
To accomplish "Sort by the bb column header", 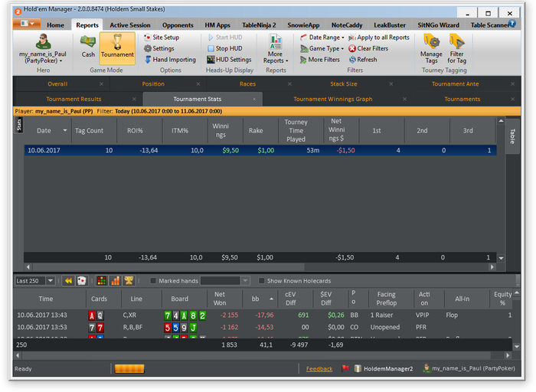I will click(x=260, y=299).
